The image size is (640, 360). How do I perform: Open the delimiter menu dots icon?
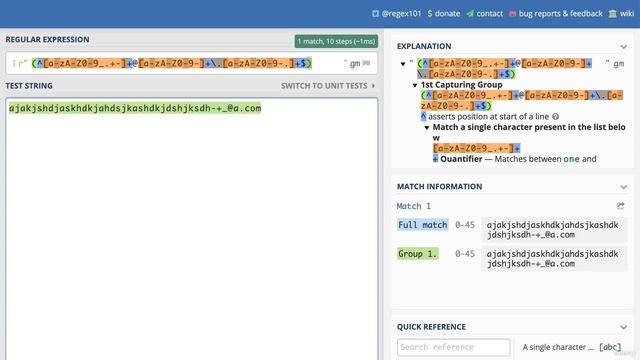click(x=13, y=63)
